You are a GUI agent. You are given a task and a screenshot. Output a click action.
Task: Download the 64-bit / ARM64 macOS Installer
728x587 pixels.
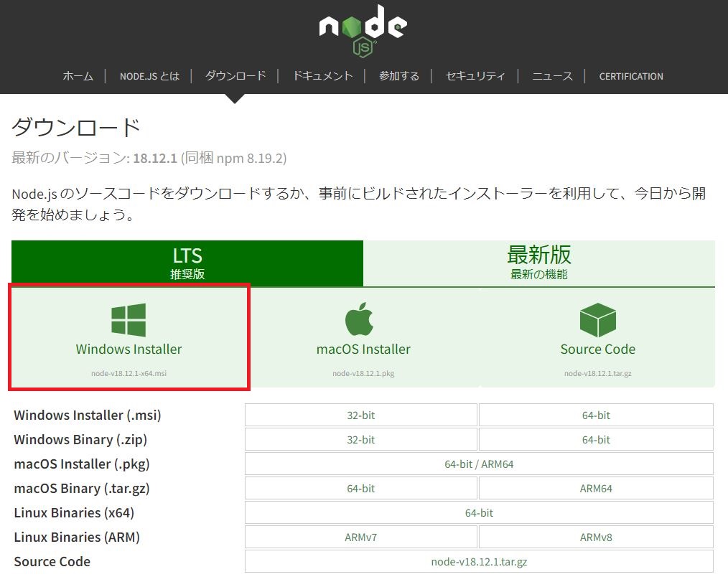478,464
